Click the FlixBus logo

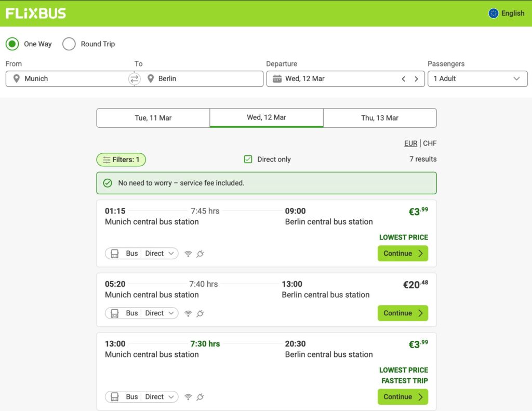pos(36,13)
